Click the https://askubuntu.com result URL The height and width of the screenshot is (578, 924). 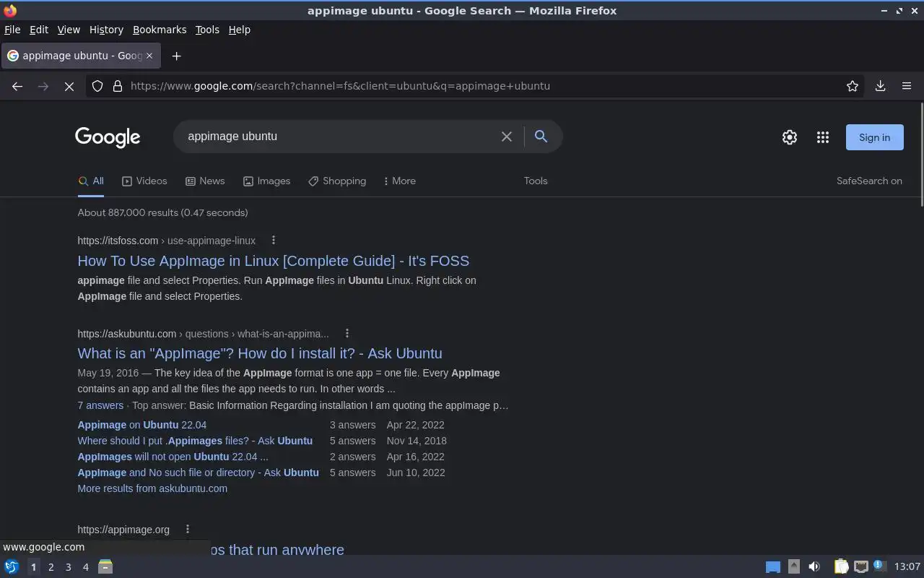click(x=127, y=334)
